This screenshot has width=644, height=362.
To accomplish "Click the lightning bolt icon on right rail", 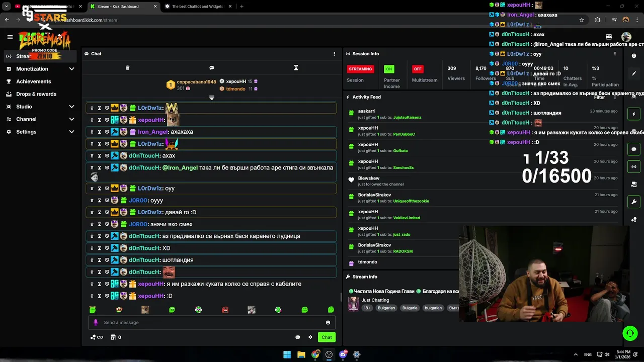I will tap(634, 114).
